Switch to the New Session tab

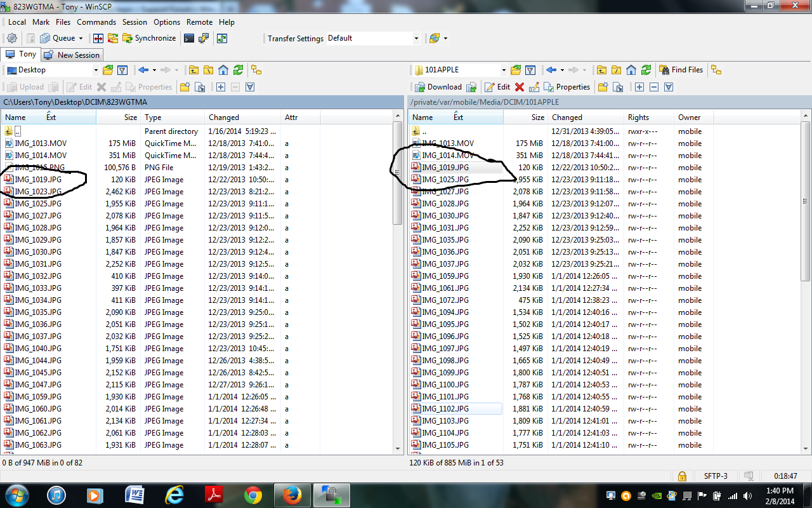tap(72, 55)
